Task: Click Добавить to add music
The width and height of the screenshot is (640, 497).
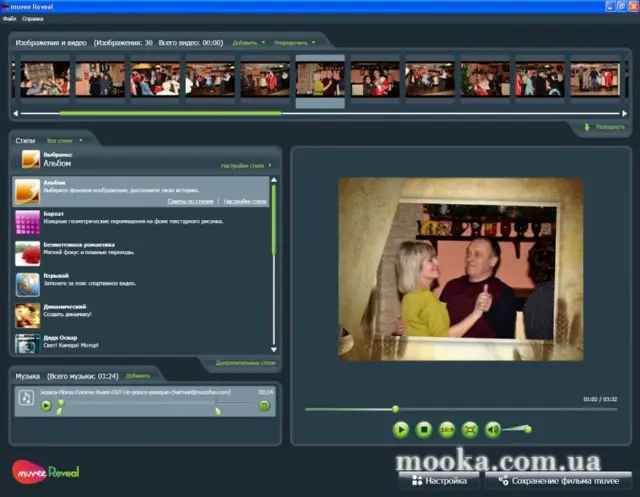Action: pyautogui.click(x=138, y=376)
